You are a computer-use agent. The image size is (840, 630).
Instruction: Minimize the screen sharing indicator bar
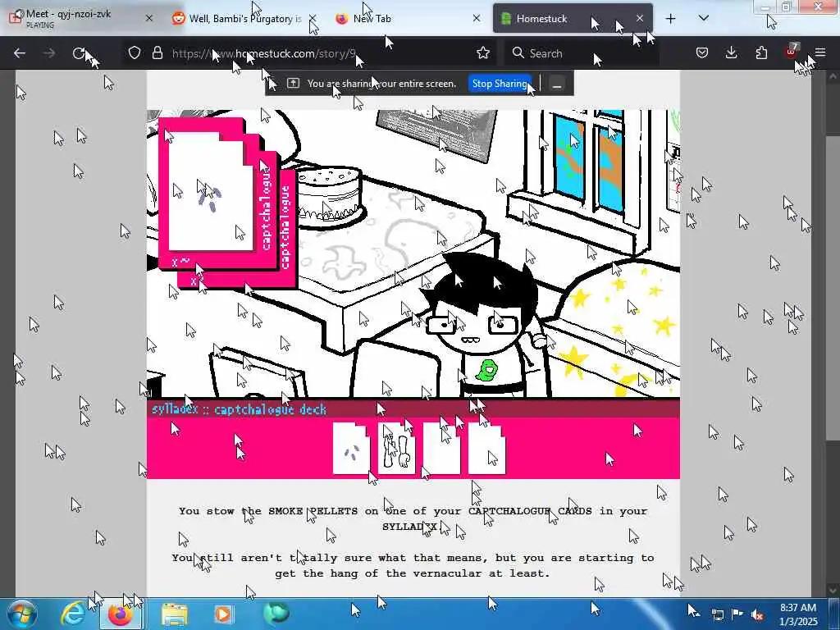coord(557,84)
